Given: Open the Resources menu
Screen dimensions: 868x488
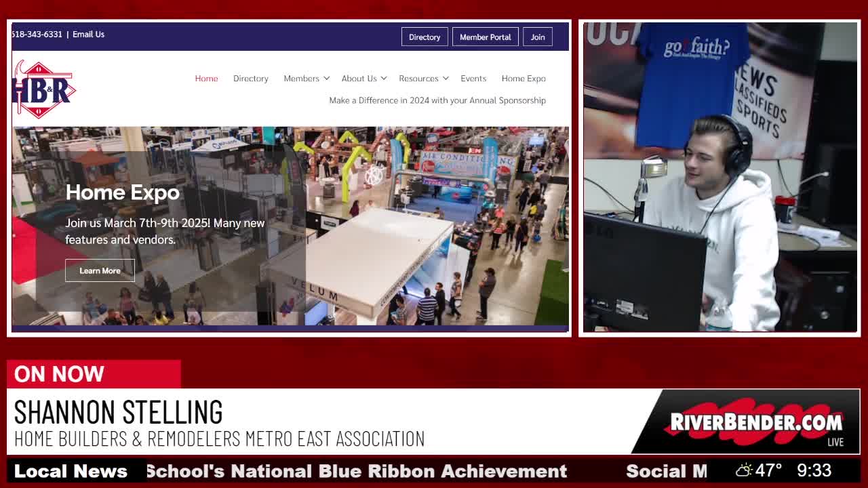Looking at the screenshot, I should (418, 79).
